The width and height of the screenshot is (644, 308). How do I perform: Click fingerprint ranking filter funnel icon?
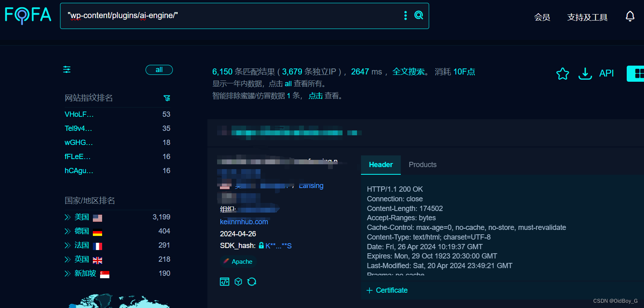tap(167, 98)
